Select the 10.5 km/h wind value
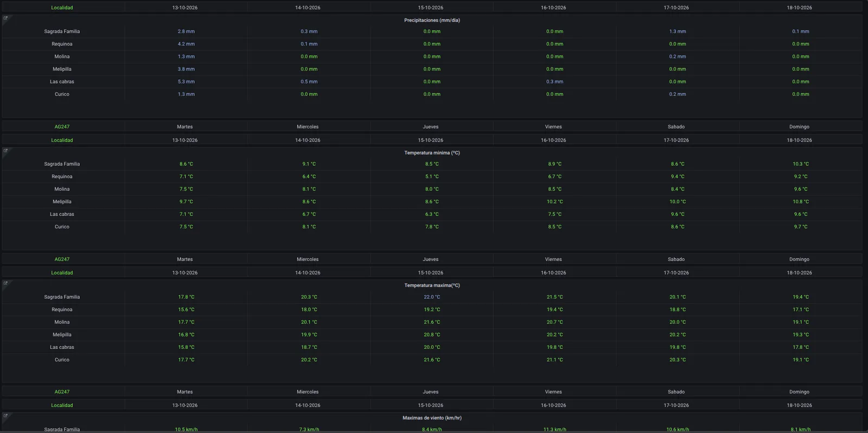The height and width of the screenshot is (433, 868). (x=186, y=430)
